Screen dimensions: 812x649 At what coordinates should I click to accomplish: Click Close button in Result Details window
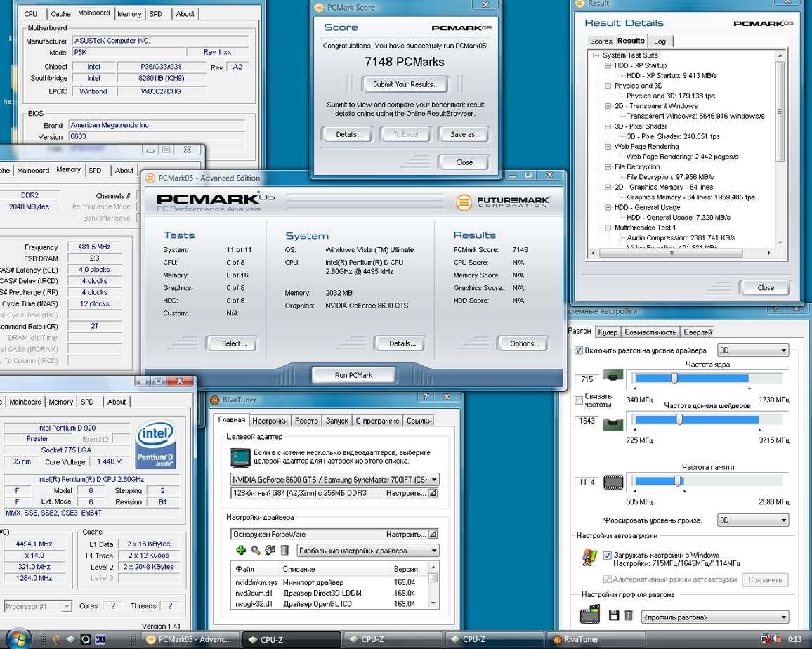pos(766,288)
